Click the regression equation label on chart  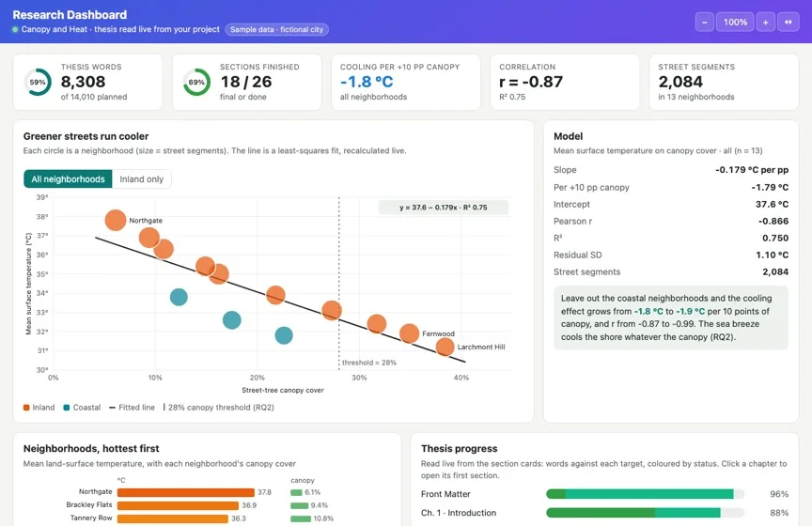point(444,207)
